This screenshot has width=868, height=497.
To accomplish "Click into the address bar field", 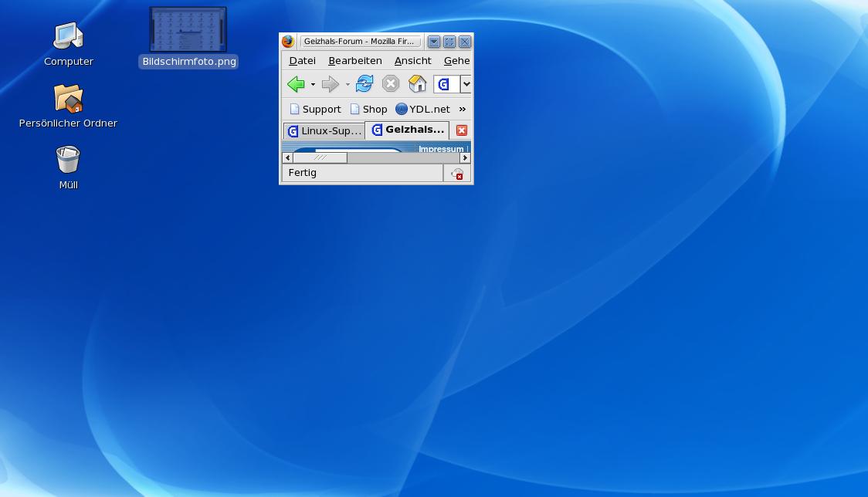I will pos(446,84).
